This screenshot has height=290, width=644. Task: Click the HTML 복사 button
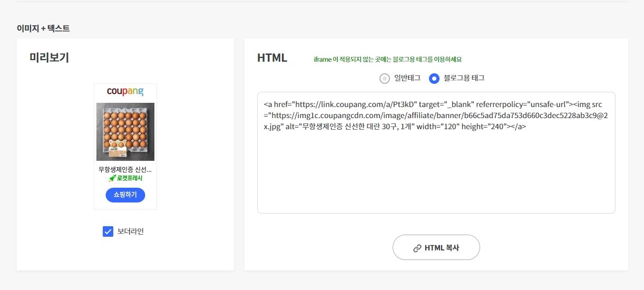(x=436, y=247)
